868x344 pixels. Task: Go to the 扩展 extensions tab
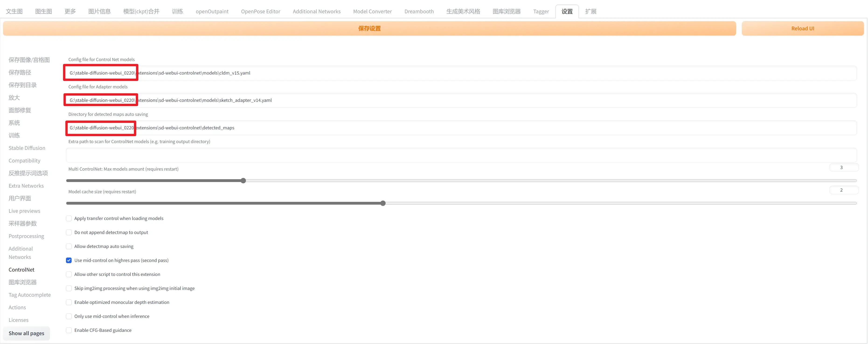pos(590,11)
